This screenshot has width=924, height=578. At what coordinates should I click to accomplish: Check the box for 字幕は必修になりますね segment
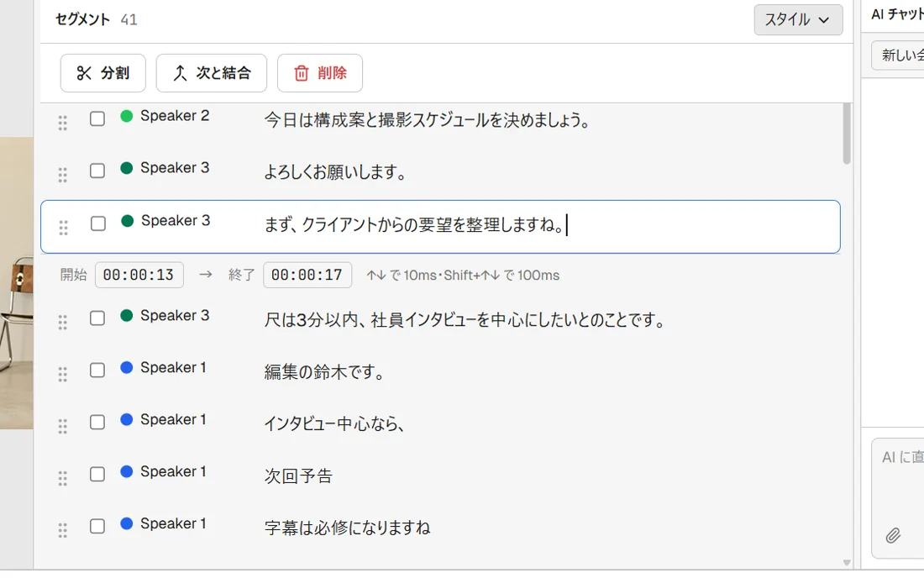coord(97,526)
